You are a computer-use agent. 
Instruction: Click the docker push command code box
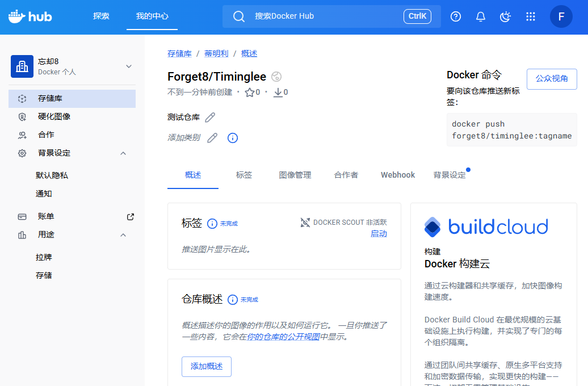tap(512, 130)
